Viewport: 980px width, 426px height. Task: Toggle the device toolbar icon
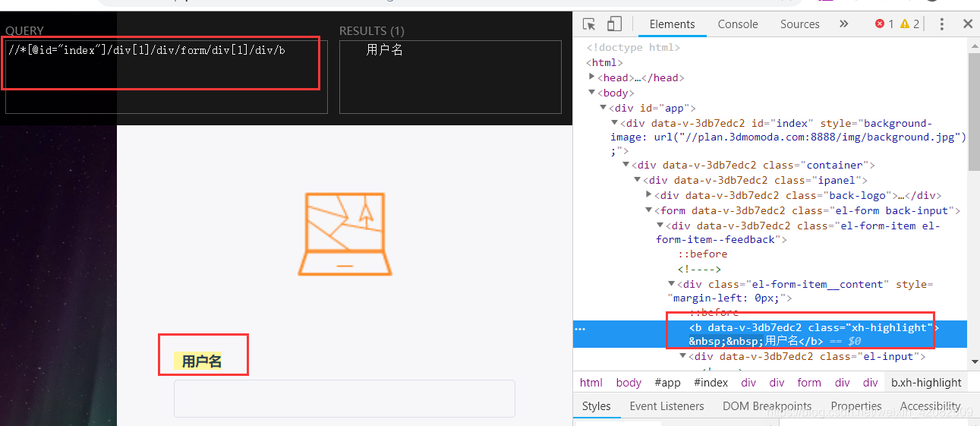[x=614, y=24]
